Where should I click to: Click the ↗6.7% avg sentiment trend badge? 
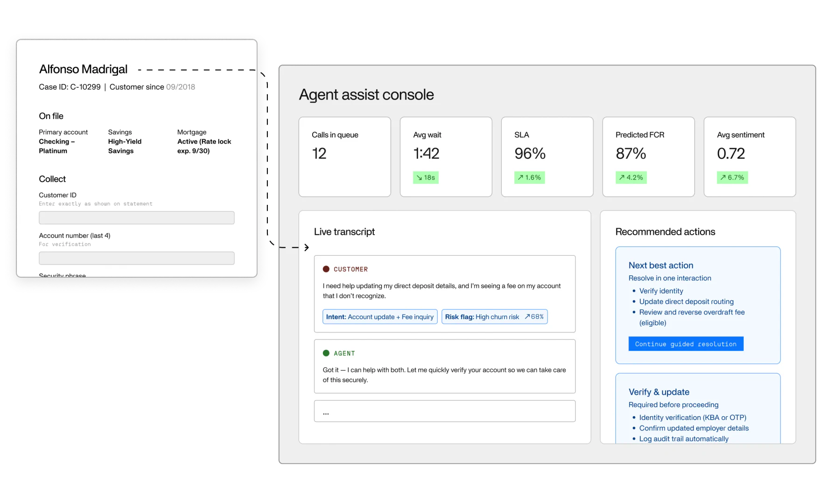(732, 177)
